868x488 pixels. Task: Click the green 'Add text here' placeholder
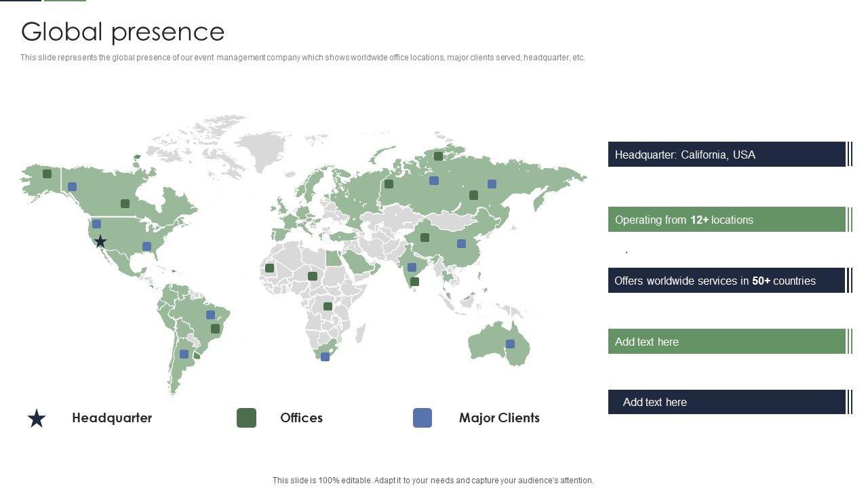tap(726, 342)
